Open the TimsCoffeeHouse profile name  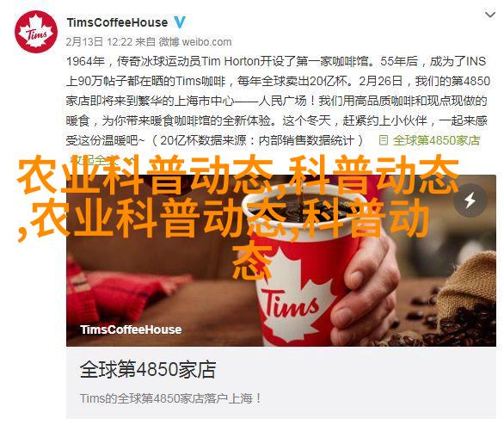(x=117, y=22)
